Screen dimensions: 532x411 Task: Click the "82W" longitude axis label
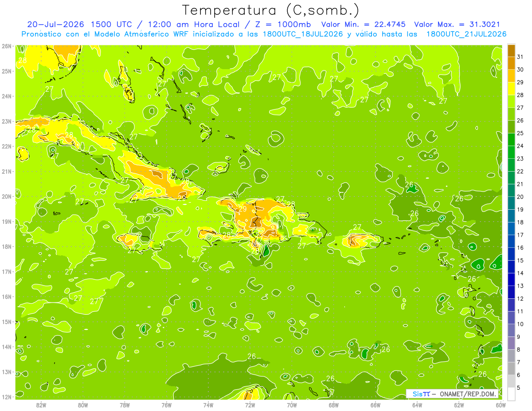pyautogui.click(x=41, y=405)
